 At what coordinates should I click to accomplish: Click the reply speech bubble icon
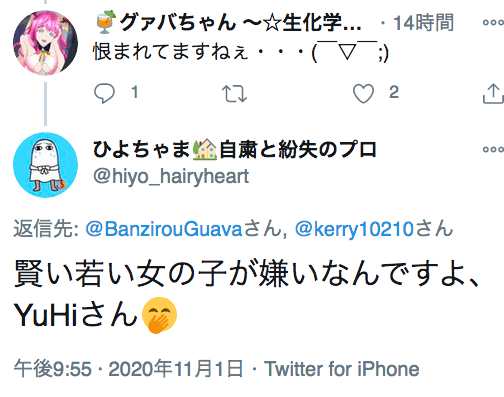click(x=104, y=93)
